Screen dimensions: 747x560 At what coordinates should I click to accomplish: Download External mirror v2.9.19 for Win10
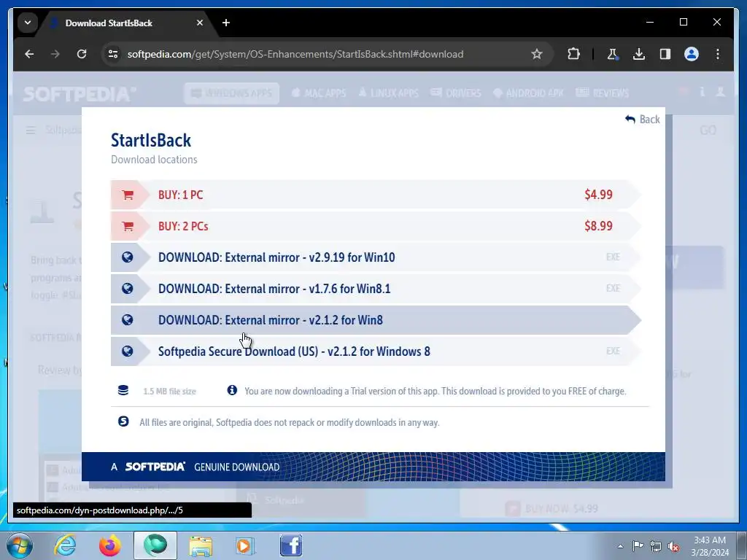pyautogui.click(x=376, y=257)
